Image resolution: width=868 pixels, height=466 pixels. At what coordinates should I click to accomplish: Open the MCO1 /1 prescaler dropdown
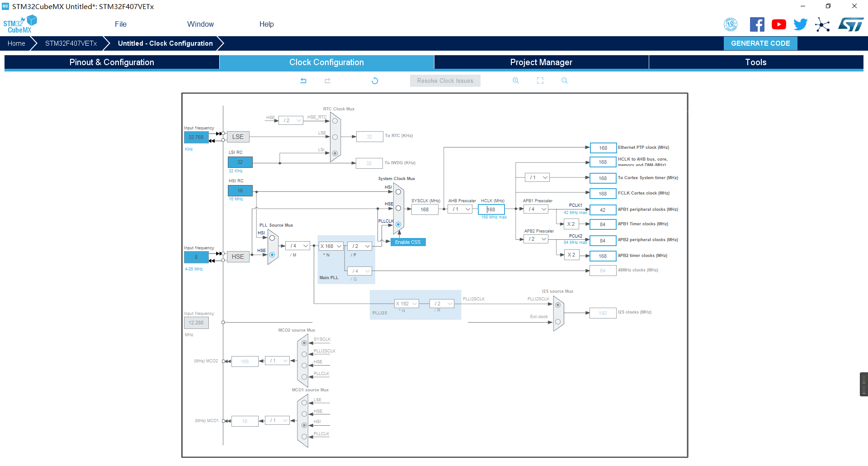point(277,420)
